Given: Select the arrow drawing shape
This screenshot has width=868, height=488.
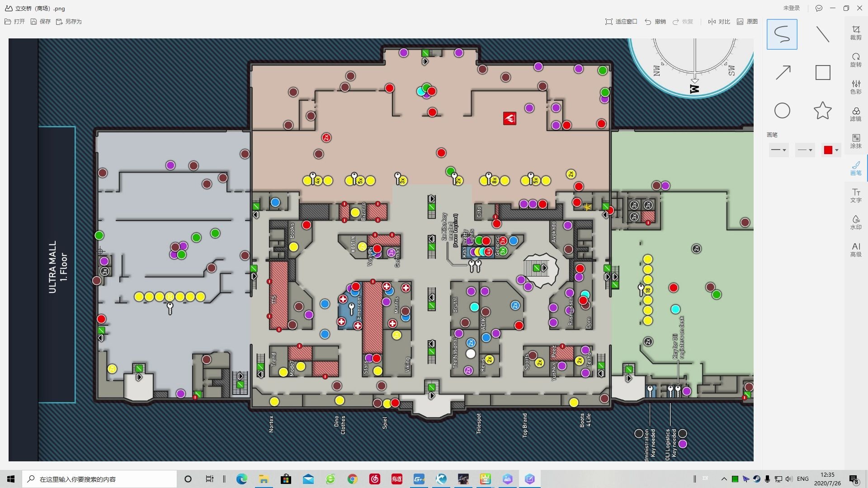Looking at the screenshot, I should click(783, 72).
